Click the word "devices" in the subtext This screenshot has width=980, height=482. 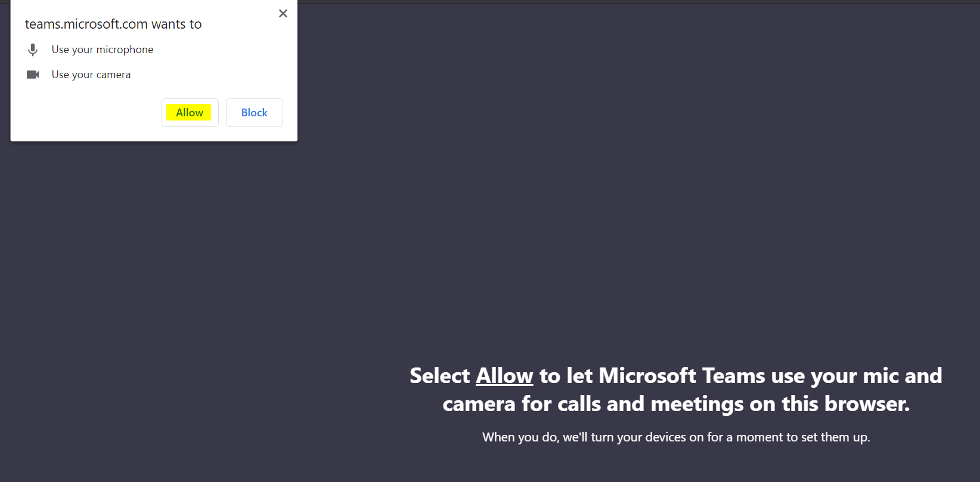pos(665,437)
